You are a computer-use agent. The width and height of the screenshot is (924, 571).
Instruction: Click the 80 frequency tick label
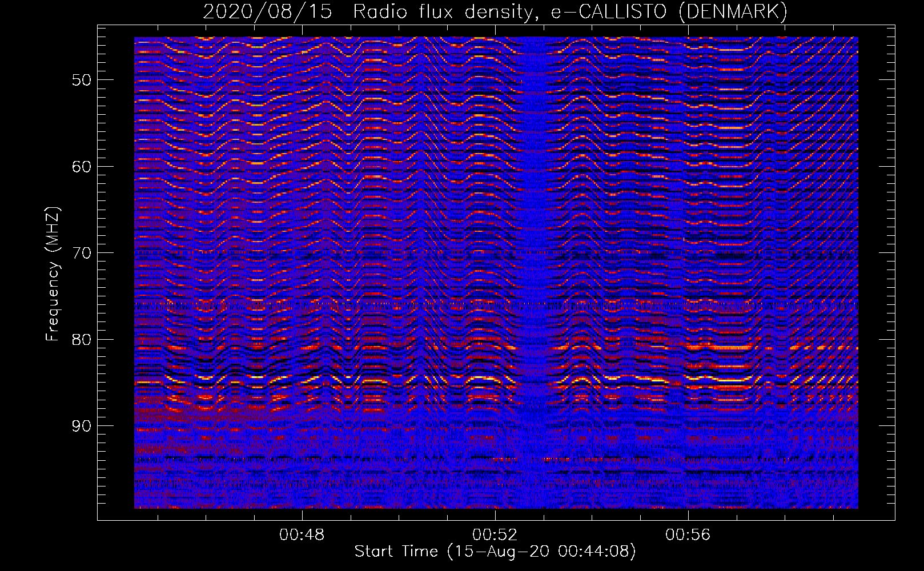click(81, 340)
